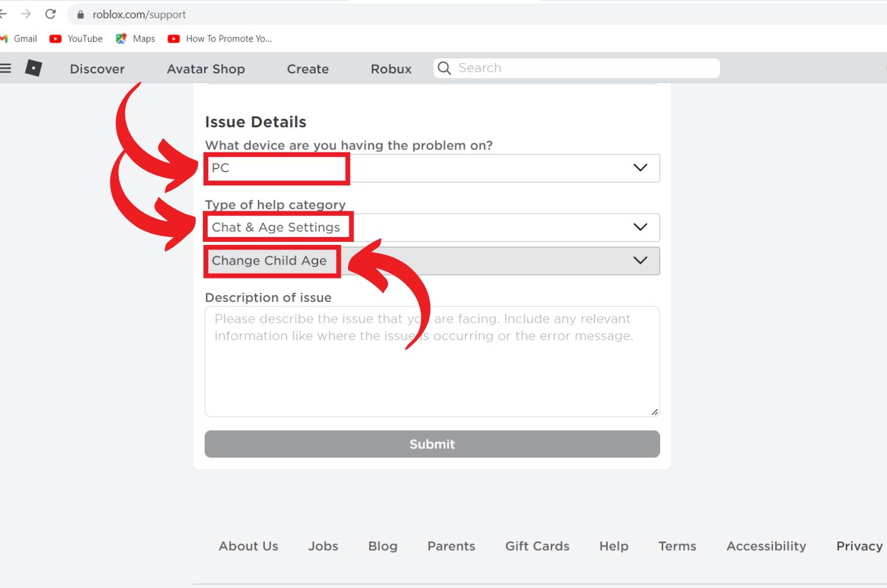Image resolution: width=887 pixels, height=588 pixels.
Task: Click the 'Type of help category' label
Action: pyautogui.click(x=275, y=205)
